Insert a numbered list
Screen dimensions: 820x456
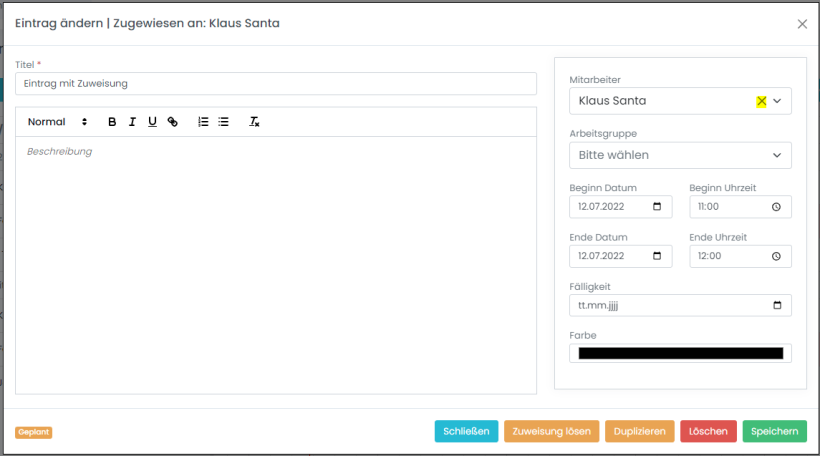point(203,122)
